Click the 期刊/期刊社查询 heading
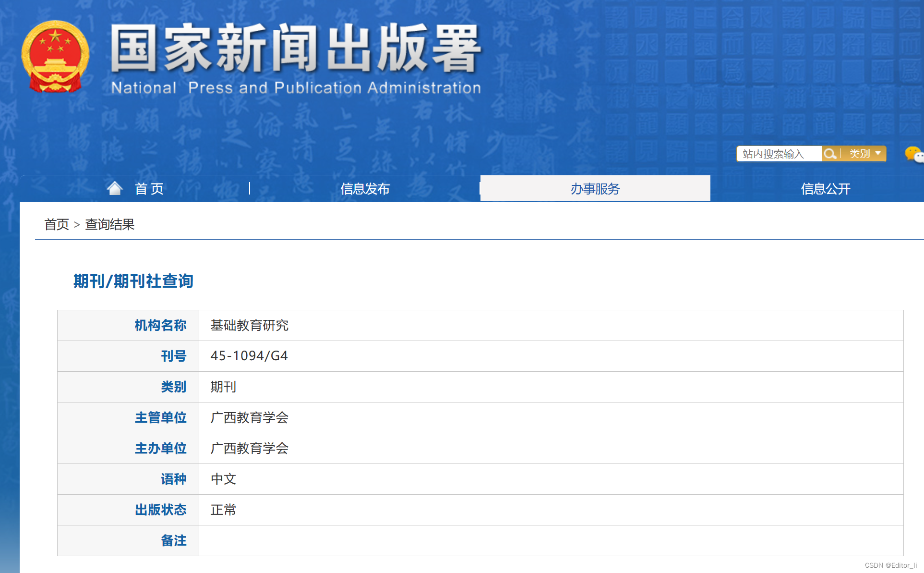The width and height of the screenshot is (924, 573). click(x=133, y=281)
